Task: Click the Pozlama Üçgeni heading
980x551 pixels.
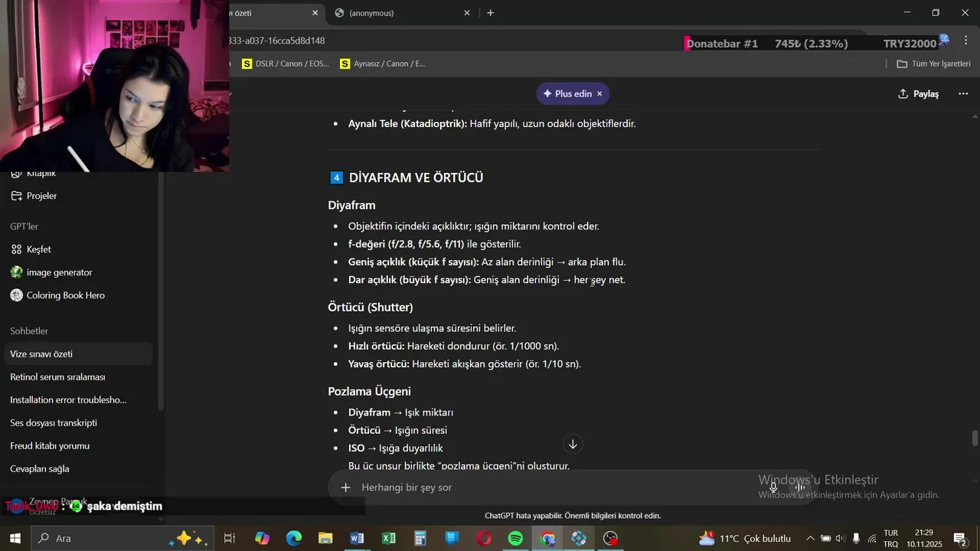Action: point(369,392)
